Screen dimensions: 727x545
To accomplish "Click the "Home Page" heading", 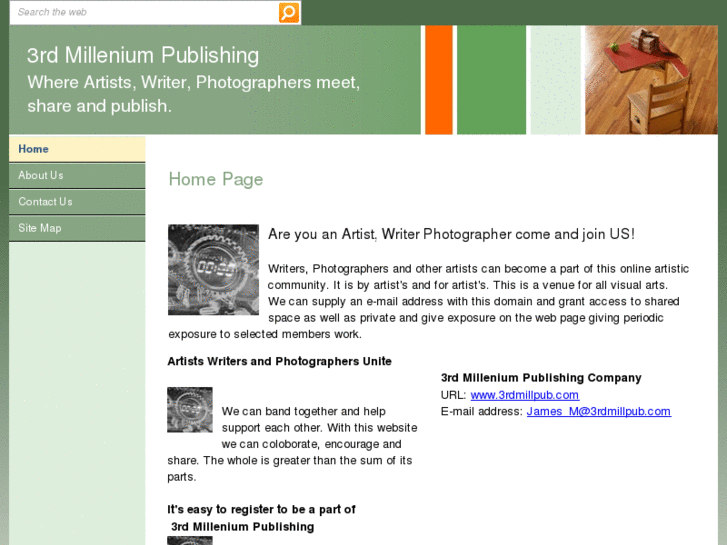I will pos(216,180).
